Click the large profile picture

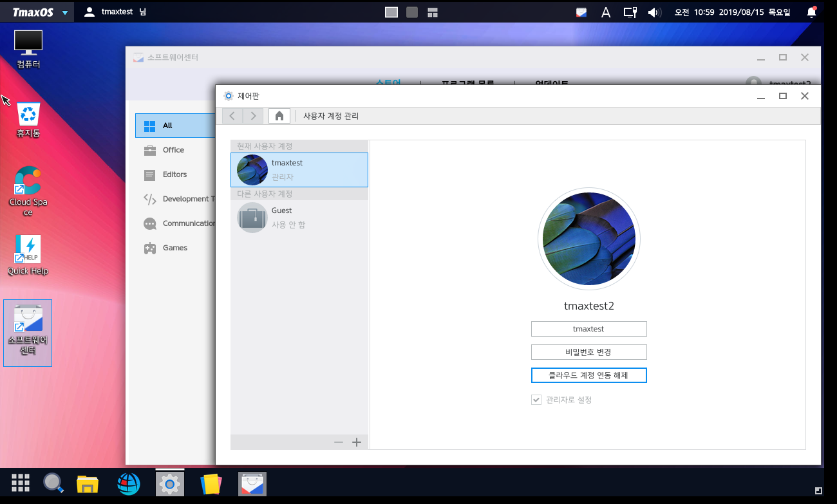tap(588, 239)
